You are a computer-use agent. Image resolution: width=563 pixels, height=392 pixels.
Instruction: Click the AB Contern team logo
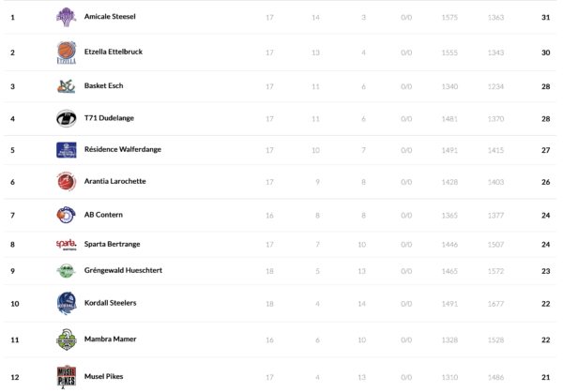(66, 215)
